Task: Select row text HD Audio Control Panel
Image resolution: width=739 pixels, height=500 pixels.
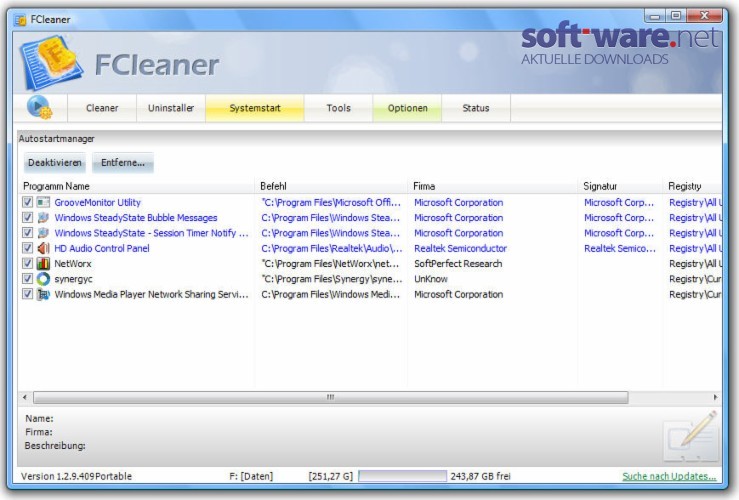Action: [x=102, y=248]
